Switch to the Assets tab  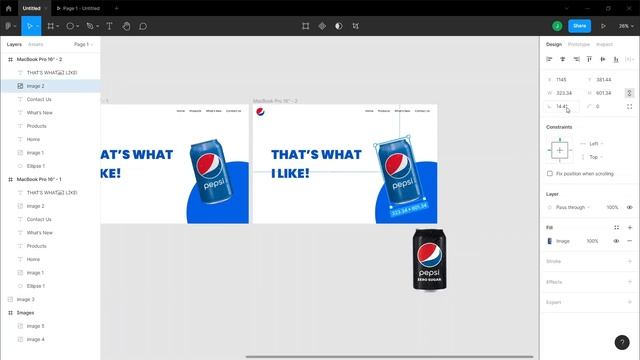coord(36,44)
